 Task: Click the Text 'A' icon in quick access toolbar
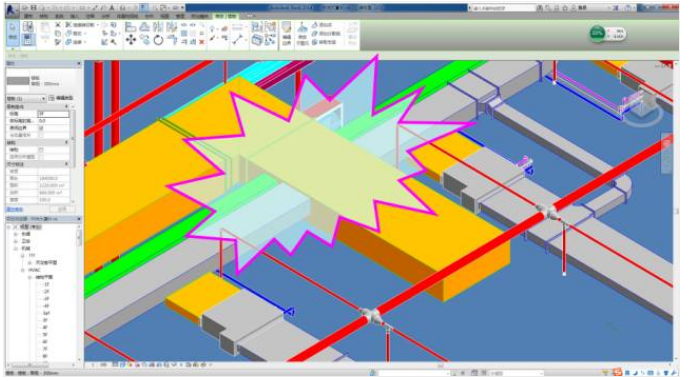pos(112,8)
